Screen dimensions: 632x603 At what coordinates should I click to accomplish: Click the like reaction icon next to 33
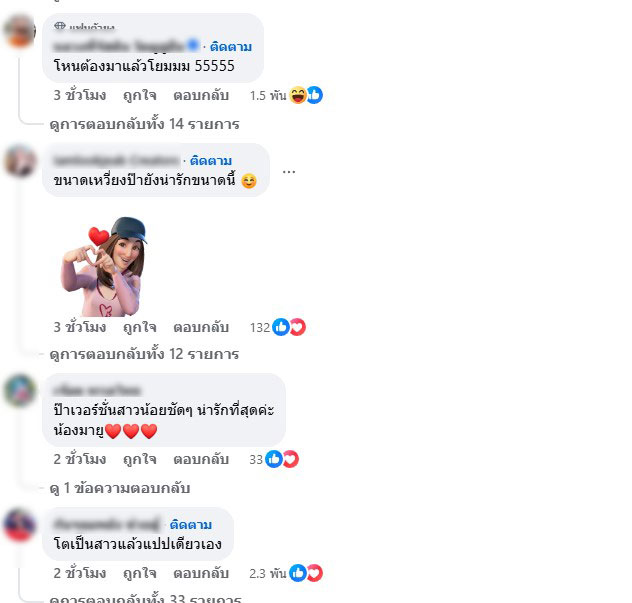[274, 459]
